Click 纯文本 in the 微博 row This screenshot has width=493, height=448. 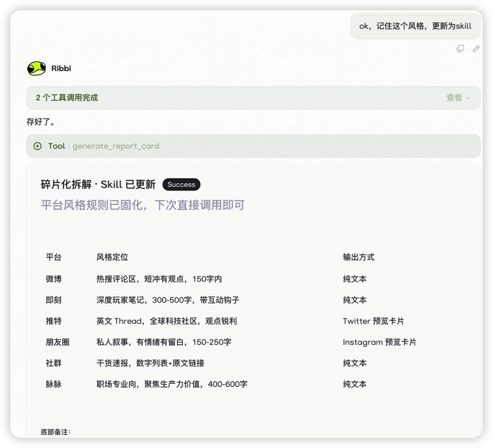click(x=355, y=279)
